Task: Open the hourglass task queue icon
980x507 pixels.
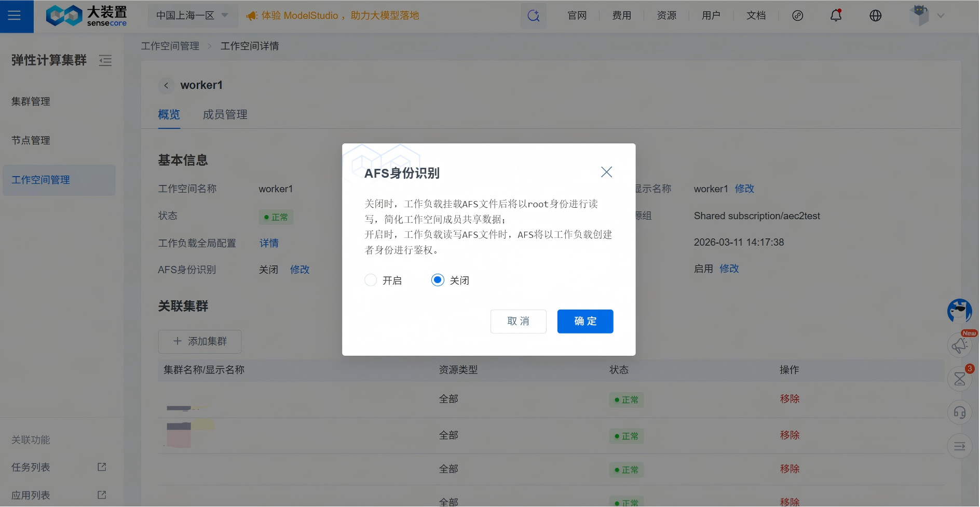Action: click(959, 379)
